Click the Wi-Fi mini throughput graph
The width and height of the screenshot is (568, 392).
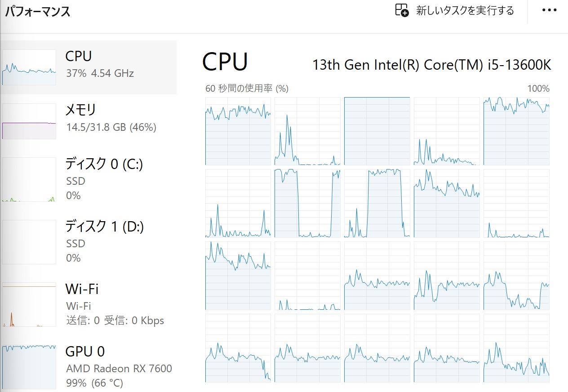point(29,304)
